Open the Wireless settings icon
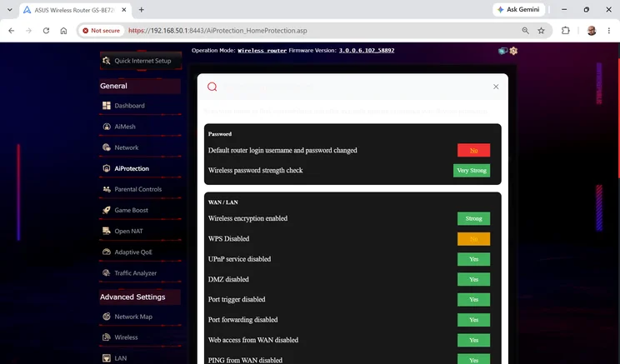Viewport: 620px width, 364px height. [107, 337]
